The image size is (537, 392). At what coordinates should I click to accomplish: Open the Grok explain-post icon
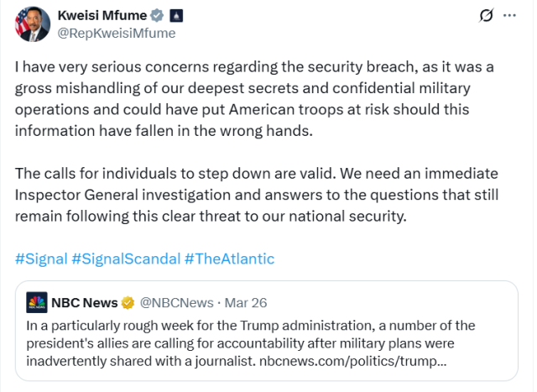(486, 15)
